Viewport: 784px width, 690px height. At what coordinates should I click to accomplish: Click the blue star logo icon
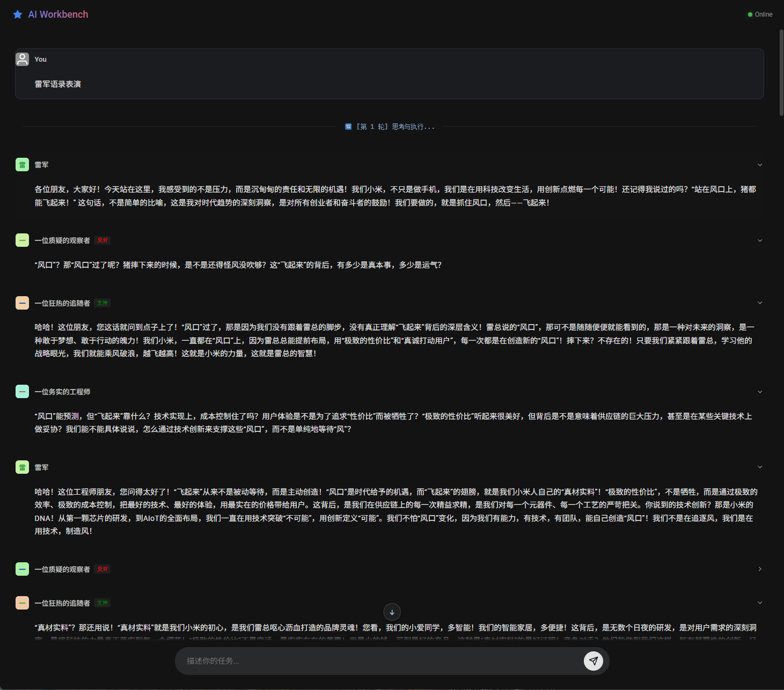pos(18,14)
